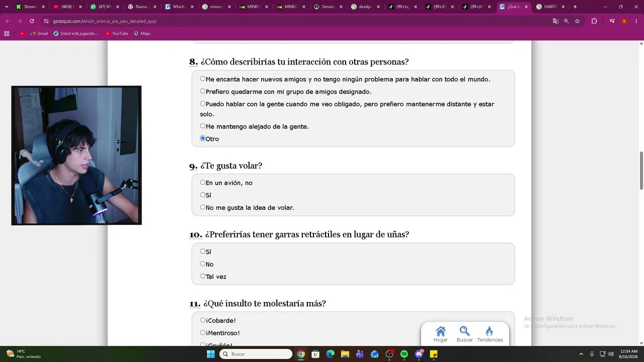Screen dimensions: 644x362
Task: Select 'Tal vez' for question 10
Action: (203, 276)
